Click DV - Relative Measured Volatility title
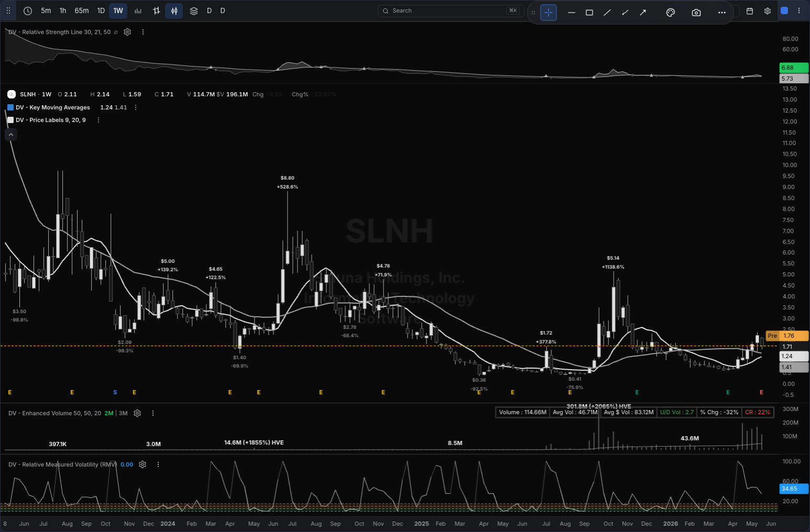 click(x=63, y=464)
